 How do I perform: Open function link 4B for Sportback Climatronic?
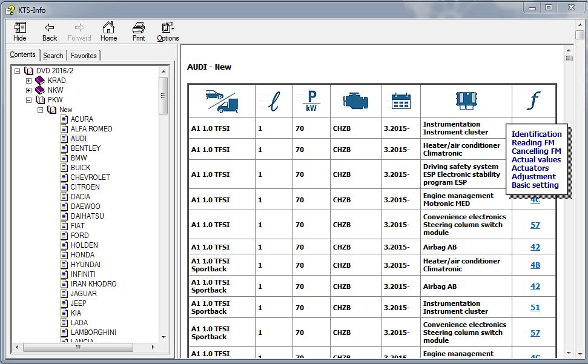535,265
